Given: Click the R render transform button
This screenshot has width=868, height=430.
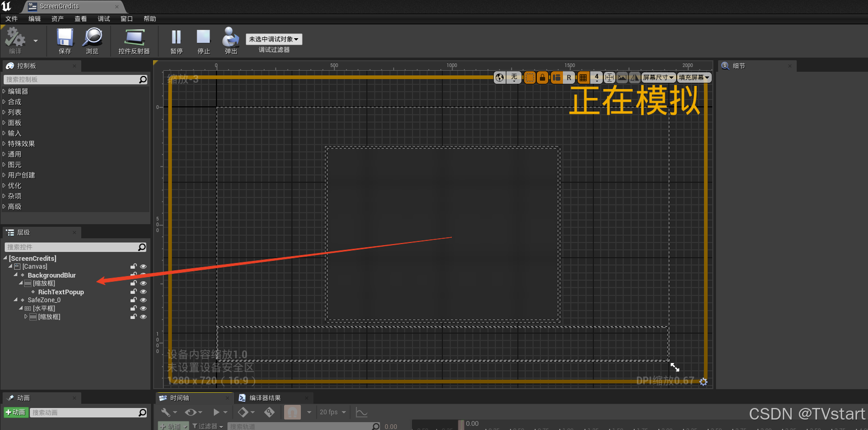Looking at the screenshot, I should tap(569, 78).
